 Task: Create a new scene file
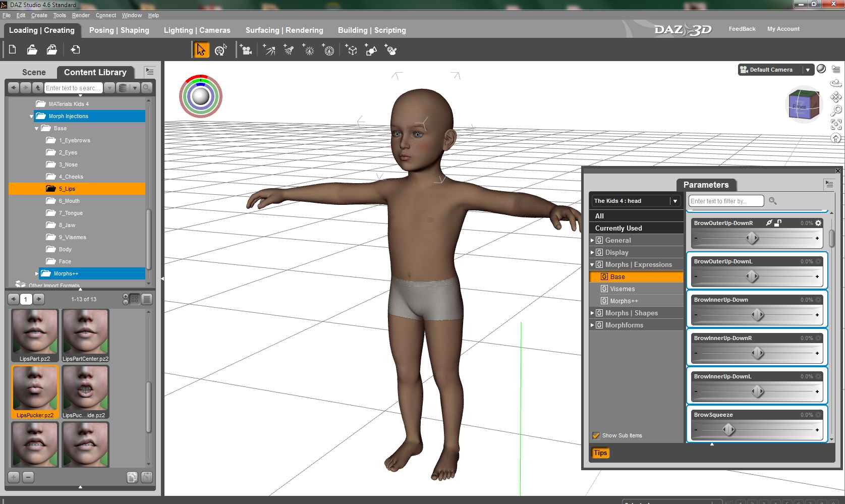pos(13,49)
